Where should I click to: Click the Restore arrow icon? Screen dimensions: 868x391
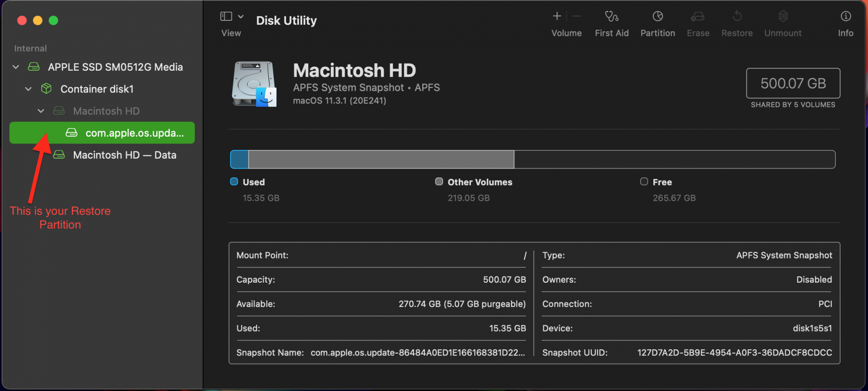[737, 16]
